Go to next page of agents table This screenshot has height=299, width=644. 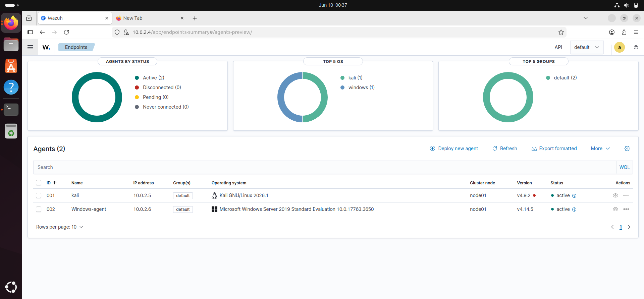629,227
